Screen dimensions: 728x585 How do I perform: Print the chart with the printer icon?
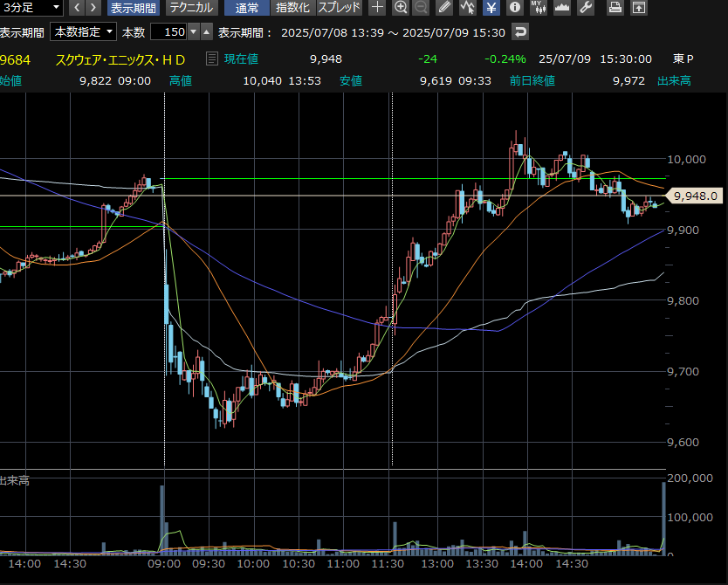pos(615,8)
